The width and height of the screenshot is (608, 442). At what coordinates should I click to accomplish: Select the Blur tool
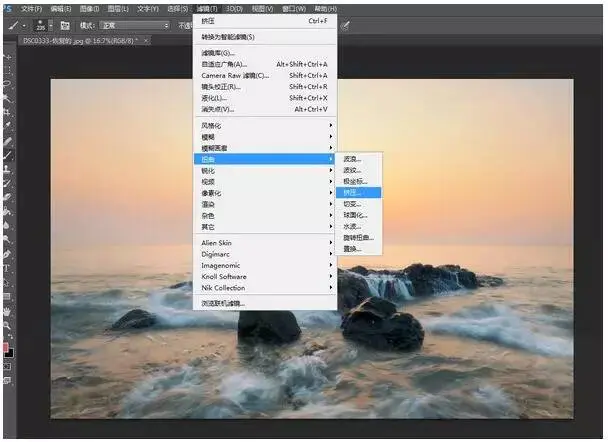coord(7,225)
